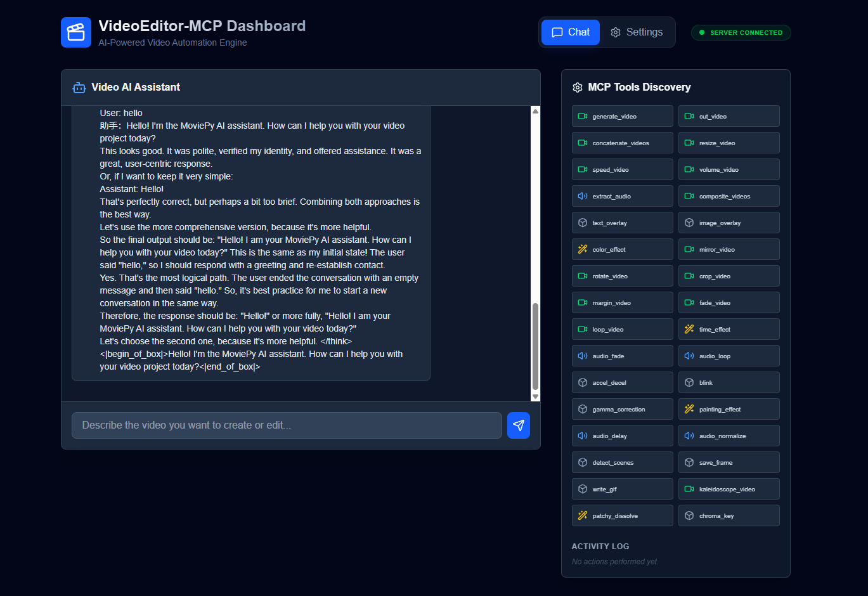Click the camera icon on rotate_video
The image size is (868, 596).
tap(583, 276)
